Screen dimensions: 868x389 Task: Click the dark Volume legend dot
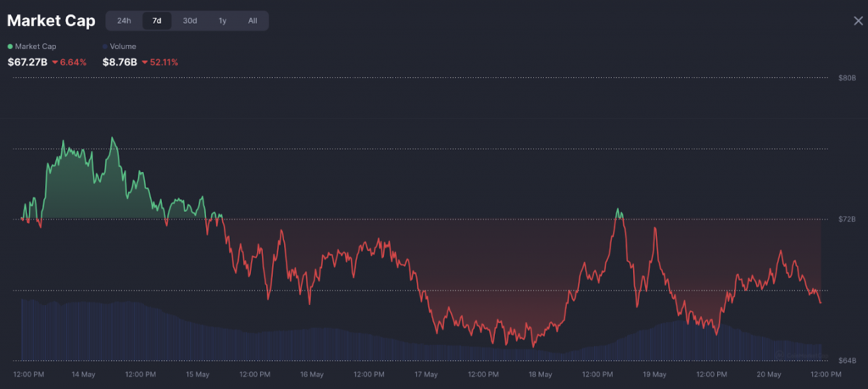click(105, 47)
